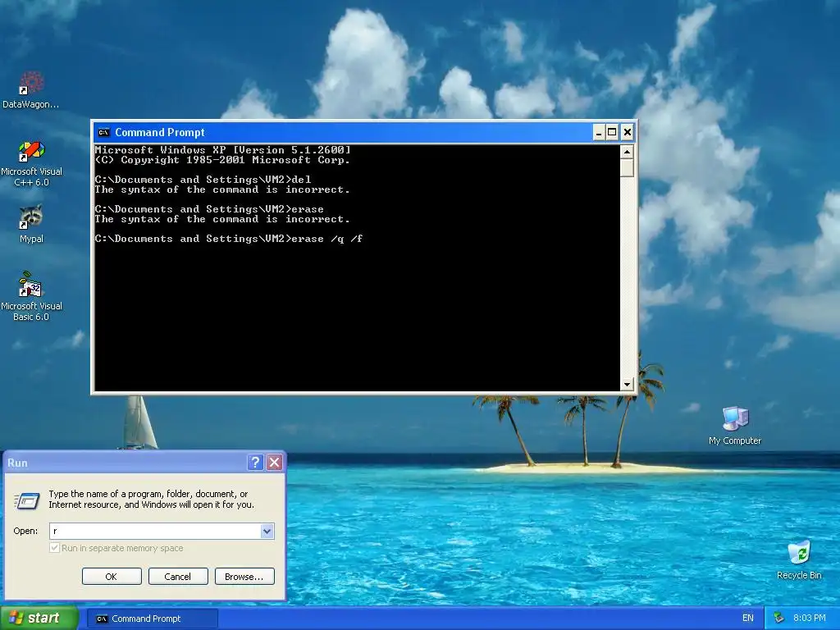
Task: Click OK in the Run dialog
Action: [x=112, y=577]
